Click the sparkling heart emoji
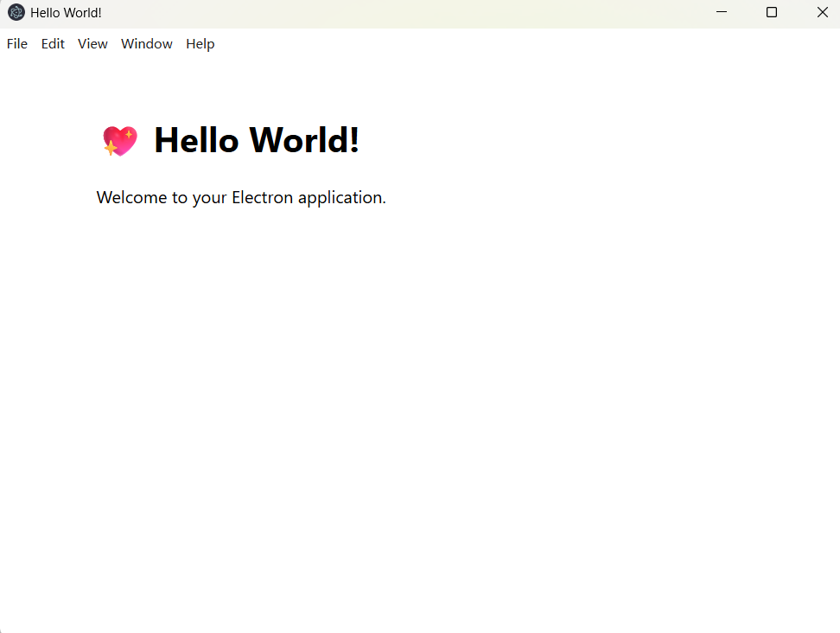 pyautogui.click(x=120, y=141)
